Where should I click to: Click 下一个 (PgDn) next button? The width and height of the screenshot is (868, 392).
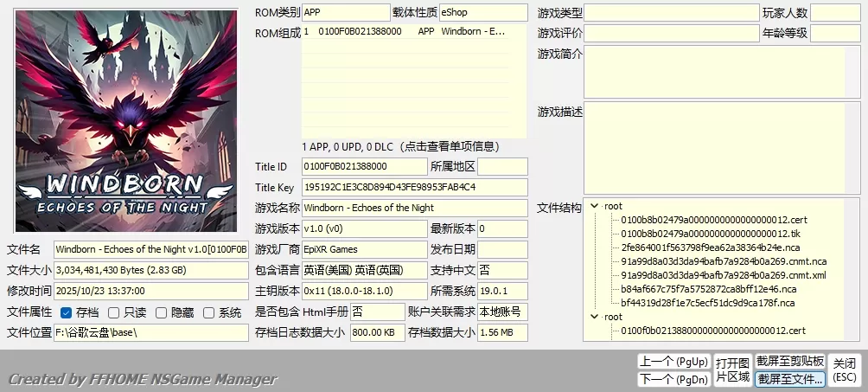point(673,379)
